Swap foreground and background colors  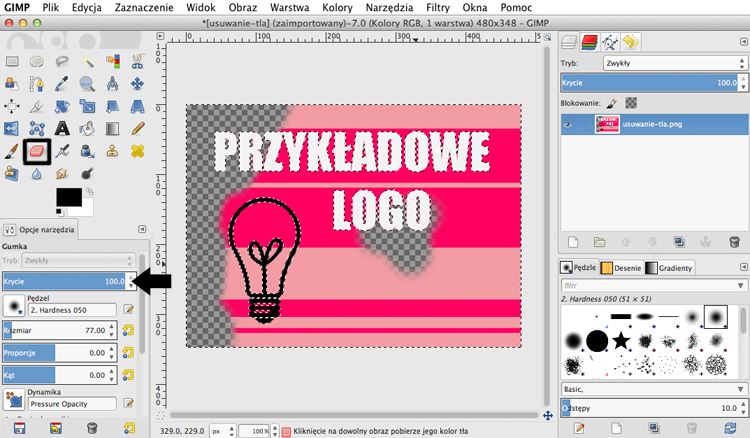click(89, 191)
